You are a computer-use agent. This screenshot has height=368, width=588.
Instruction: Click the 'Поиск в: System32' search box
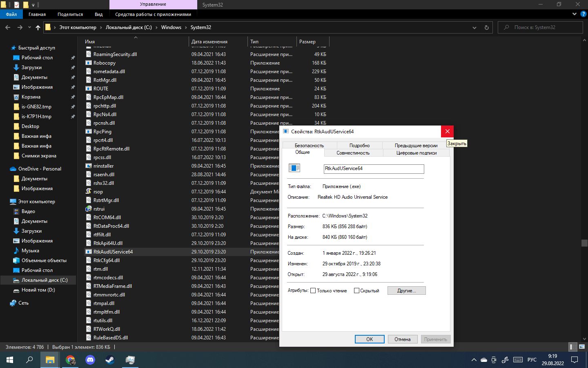(x=540, y=27)
